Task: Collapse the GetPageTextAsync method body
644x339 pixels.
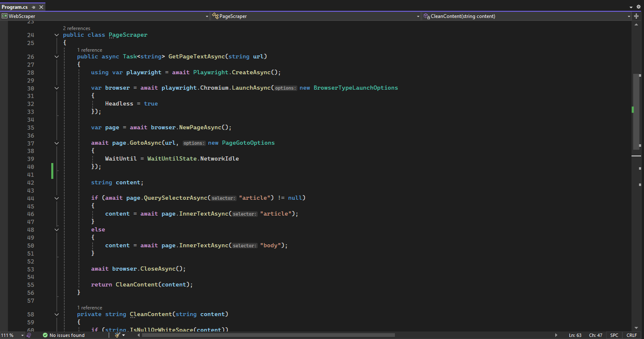Action: [x=57, y=56]
